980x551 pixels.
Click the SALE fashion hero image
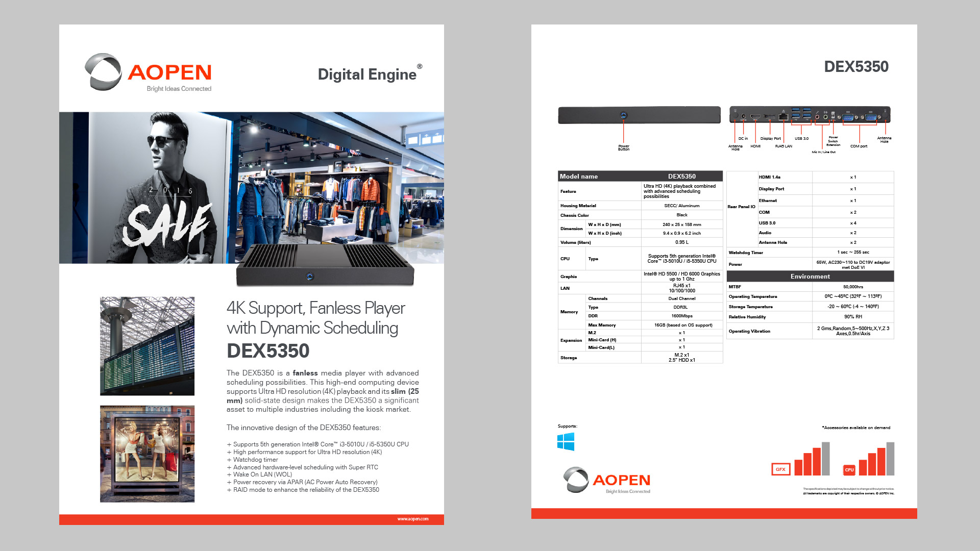(252, 188)
